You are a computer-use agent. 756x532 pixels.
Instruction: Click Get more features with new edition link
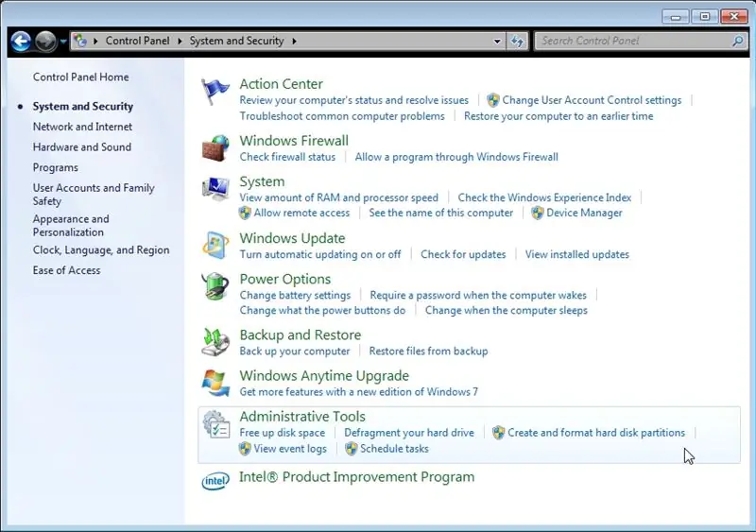359,392
